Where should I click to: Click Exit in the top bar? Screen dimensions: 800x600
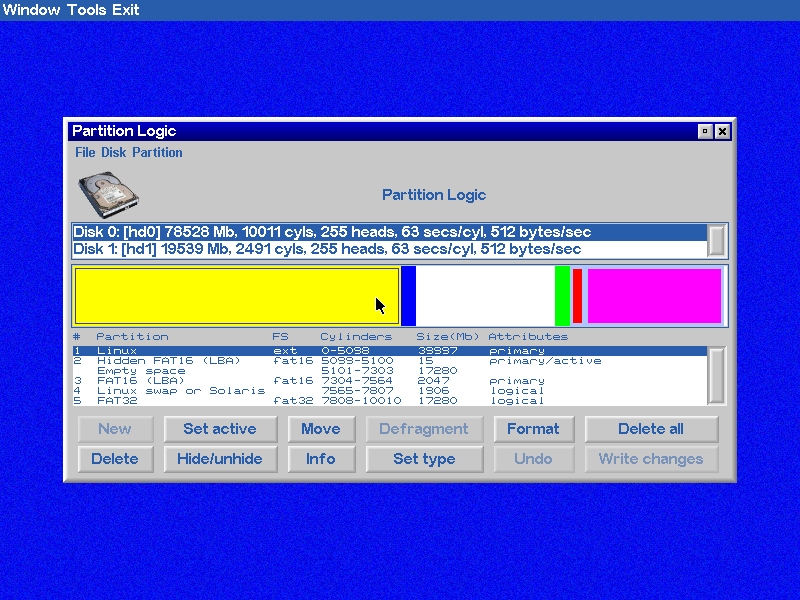[126, 10]
